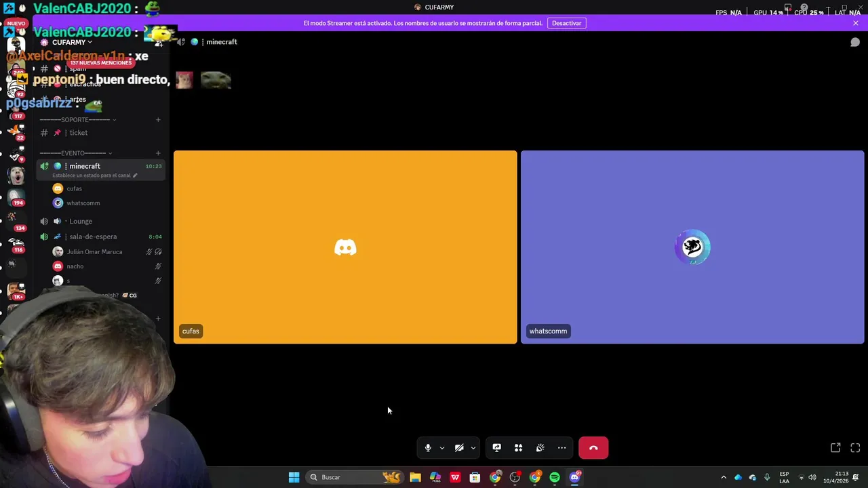Open the minecraft channel header title
The image size is (868, 488).
click(222, 42)
